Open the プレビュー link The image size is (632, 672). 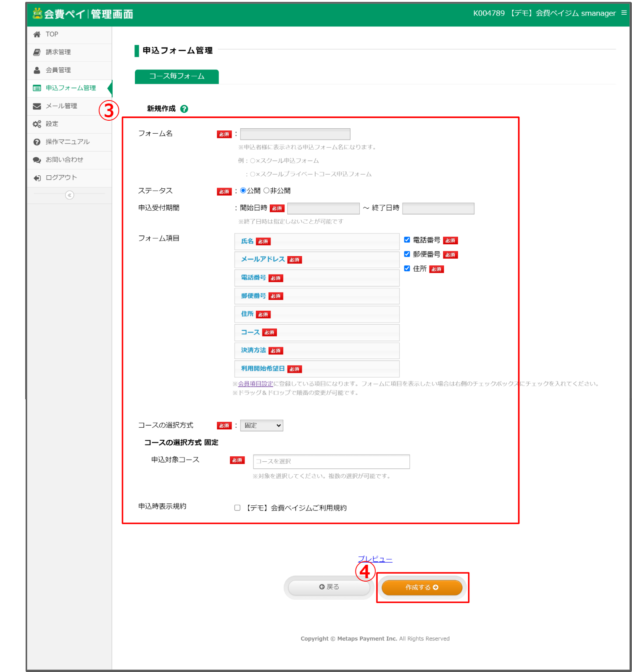pyautogui.click(x=375, y=559)
